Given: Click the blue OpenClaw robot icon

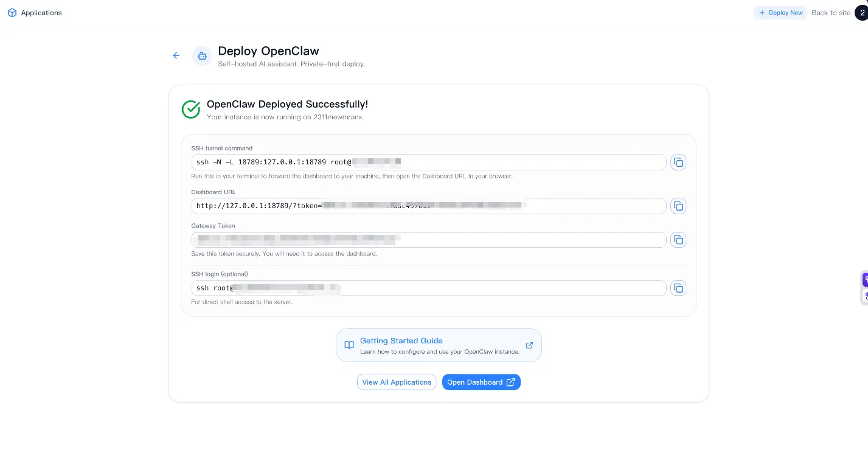Looking at the screenshot, I should (202, 55).
